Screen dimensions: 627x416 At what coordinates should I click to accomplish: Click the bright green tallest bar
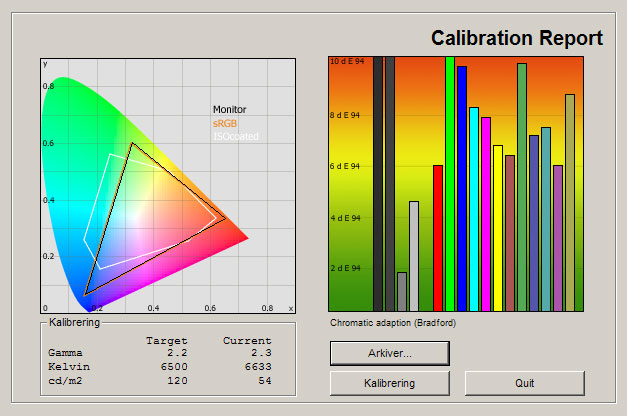[450, 184]
